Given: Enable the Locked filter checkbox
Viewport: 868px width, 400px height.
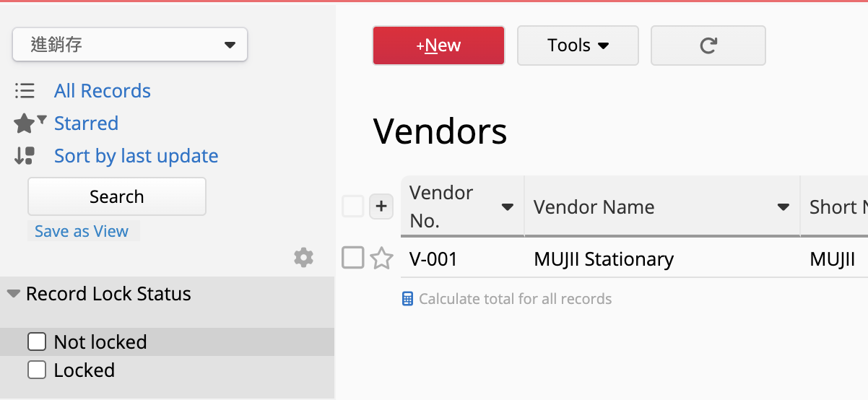Looking at the screenshot, I should (37, 370).
